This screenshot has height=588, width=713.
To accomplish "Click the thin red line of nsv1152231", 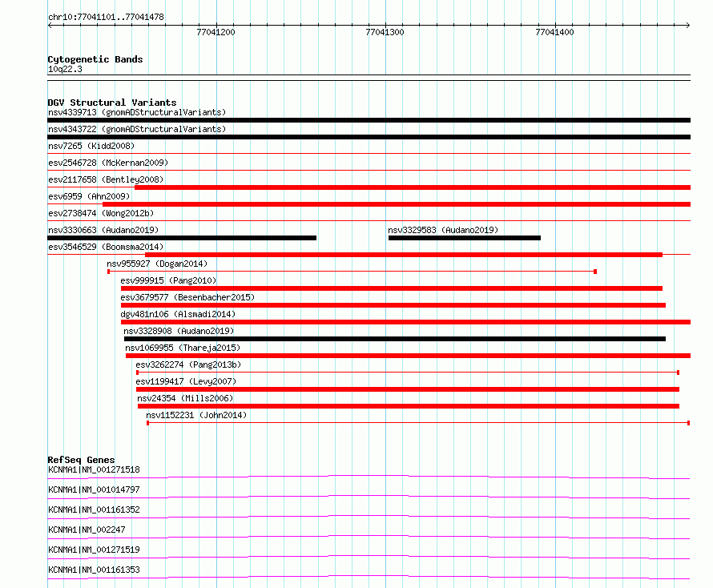I will point(418,423).
